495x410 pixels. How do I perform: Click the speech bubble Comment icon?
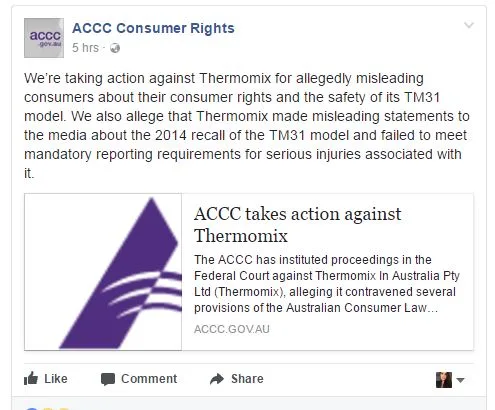tap(108, 379)
